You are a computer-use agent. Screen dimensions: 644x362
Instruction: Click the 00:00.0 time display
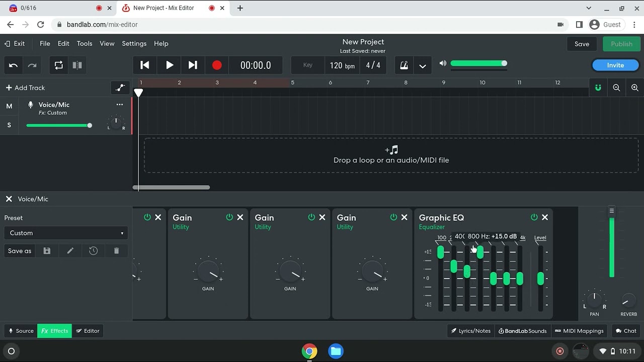click(256, 65)
